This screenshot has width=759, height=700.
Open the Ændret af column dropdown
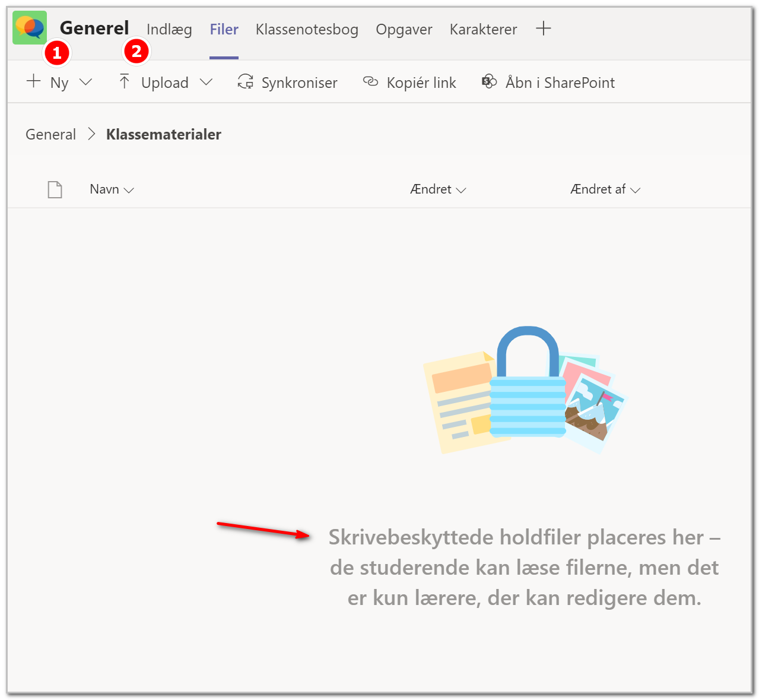click(x=605, y=189)
